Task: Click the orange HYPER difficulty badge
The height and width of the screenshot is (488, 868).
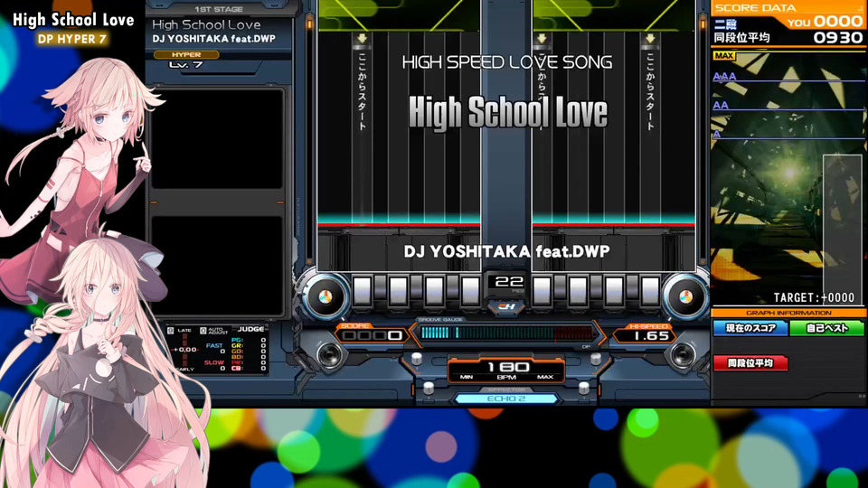Action: point(186,55)
